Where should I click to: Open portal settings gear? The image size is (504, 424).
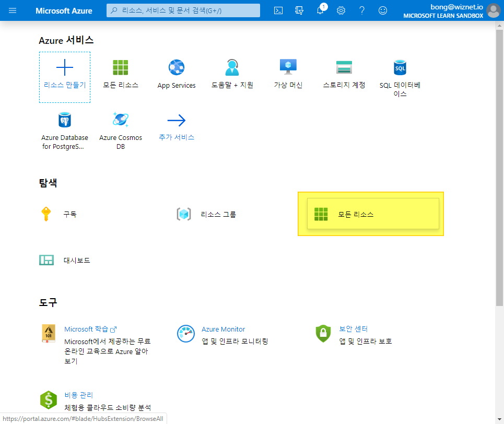click(341, 10)
